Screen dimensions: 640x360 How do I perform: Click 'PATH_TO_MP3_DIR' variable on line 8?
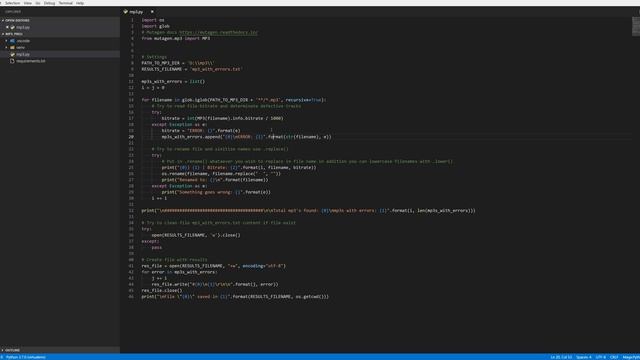tap(160, 63)
